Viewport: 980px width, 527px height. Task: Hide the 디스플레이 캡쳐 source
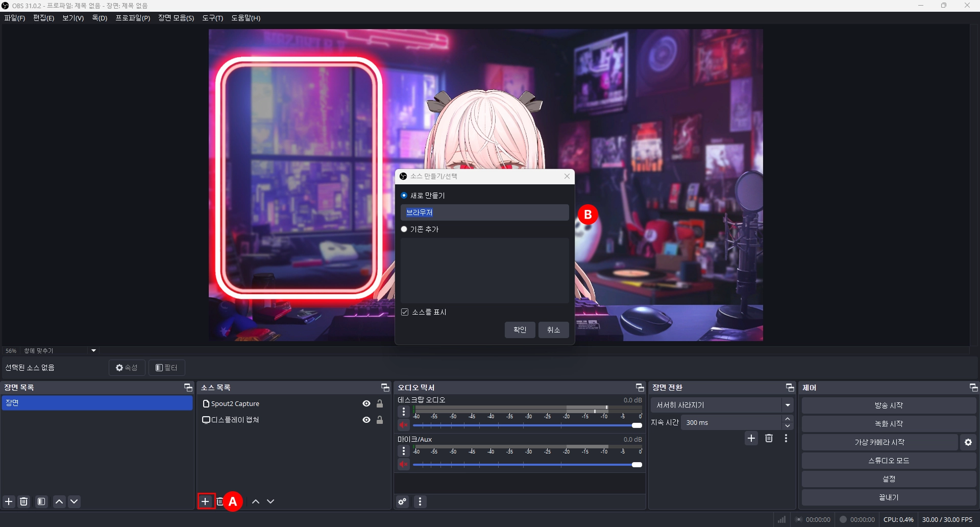pyautogui.click(x=366, y=420)
